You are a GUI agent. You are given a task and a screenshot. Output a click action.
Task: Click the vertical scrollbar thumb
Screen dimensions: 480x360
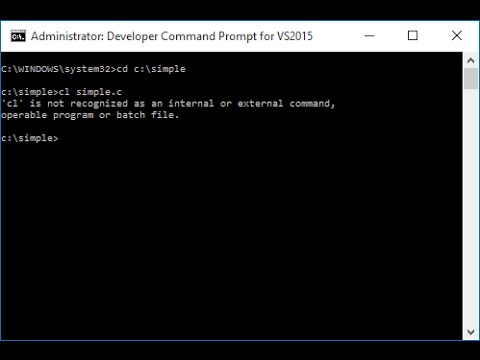pos(471,79)
